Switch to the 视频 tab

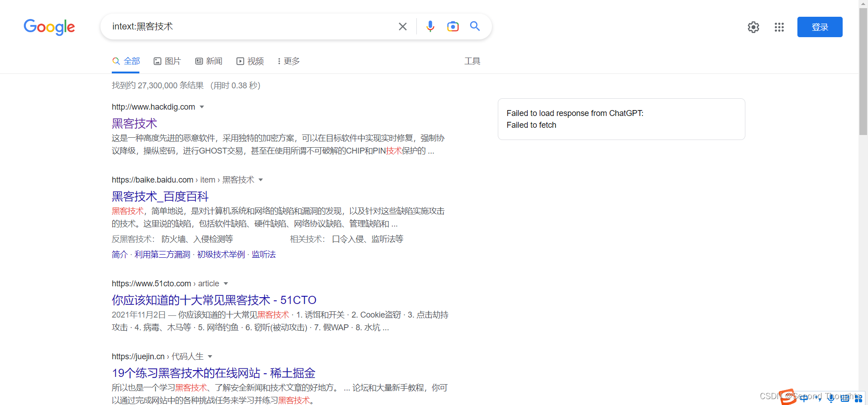click(250, 61)
